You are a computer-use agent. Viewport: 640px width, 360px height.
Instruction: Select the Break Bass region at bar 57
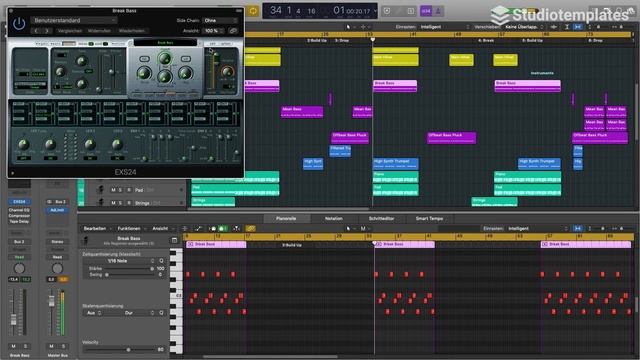pos(527,86)
